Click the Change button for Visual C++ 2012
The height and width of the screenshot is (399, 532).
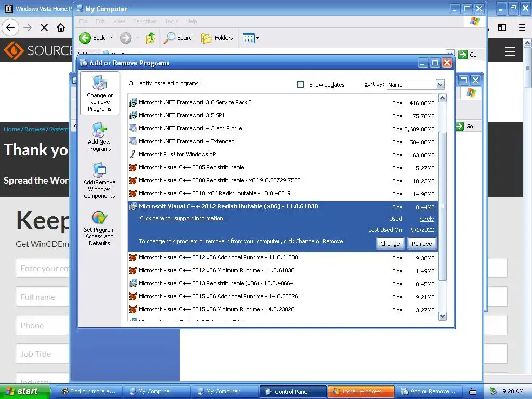click(390, 244)
